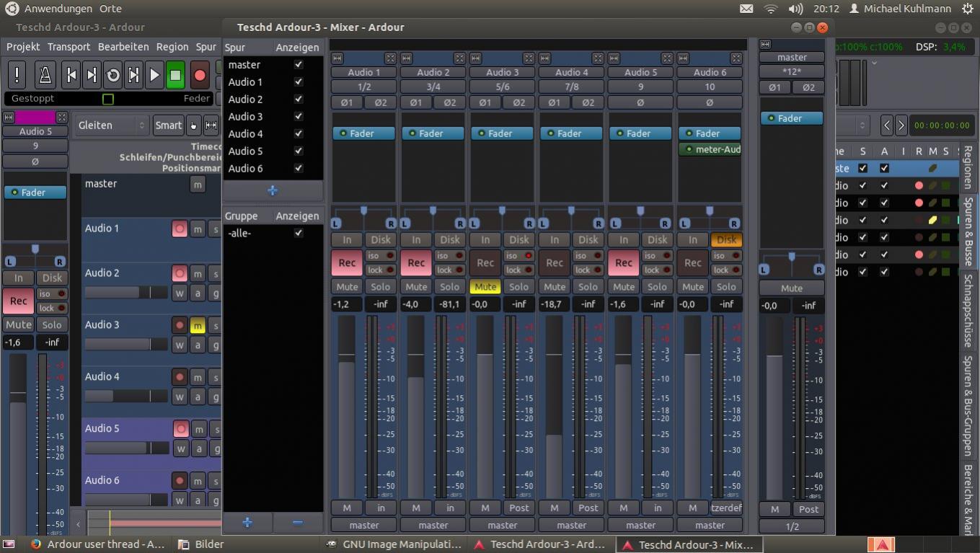Select the meter-Aud processor on Audio 6
This screenshot has height=553, width=980.
[710, 149]
